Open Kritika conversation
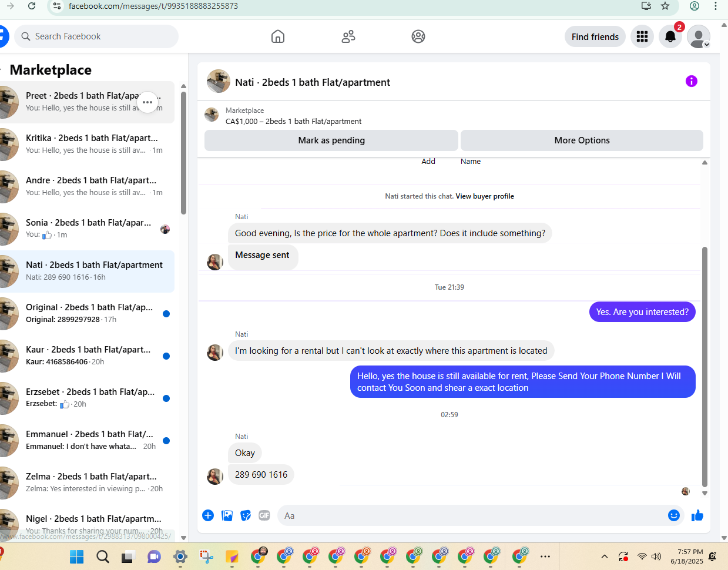Viewport: 728px width, 570px height. (x=87, y=145)
